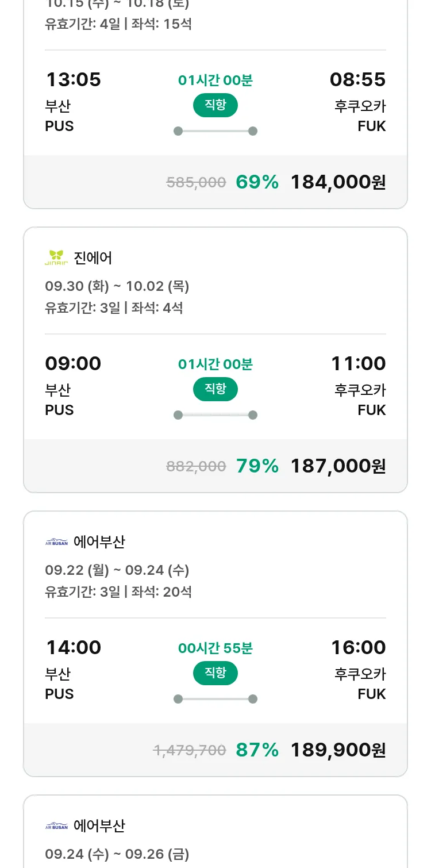Tap the 유효기간: 3일 | 좌석: 20석 info line
This screenshot has height=868, width=431.
click(118, 592)
